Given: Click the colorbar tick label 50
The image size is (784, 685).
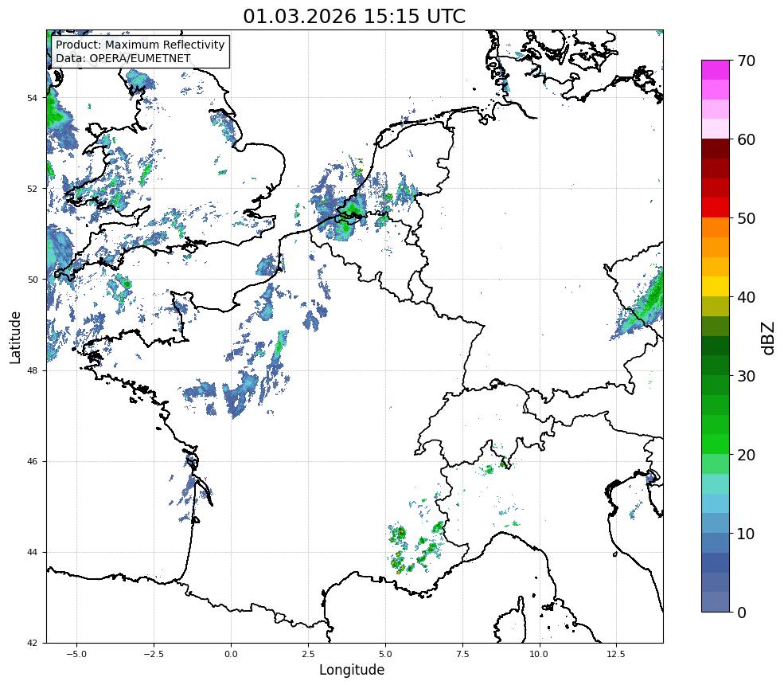Looking at the screenshot, I should click(x=746, y=219).
